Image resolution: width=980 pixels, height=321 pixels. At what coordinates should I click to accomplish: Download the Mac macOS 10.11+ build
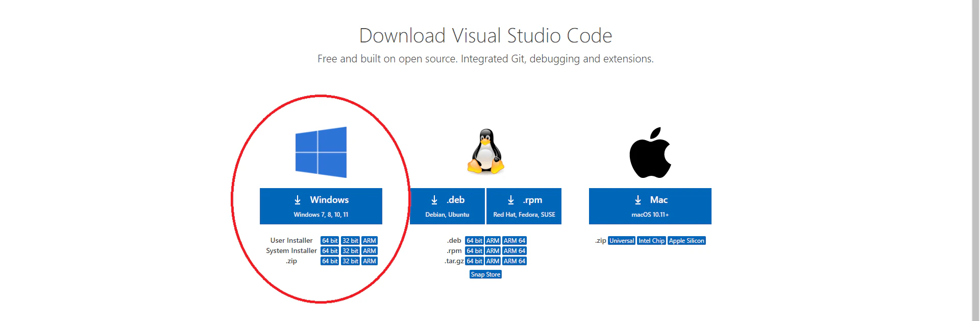pyautogui.click(x=650, y=206)
